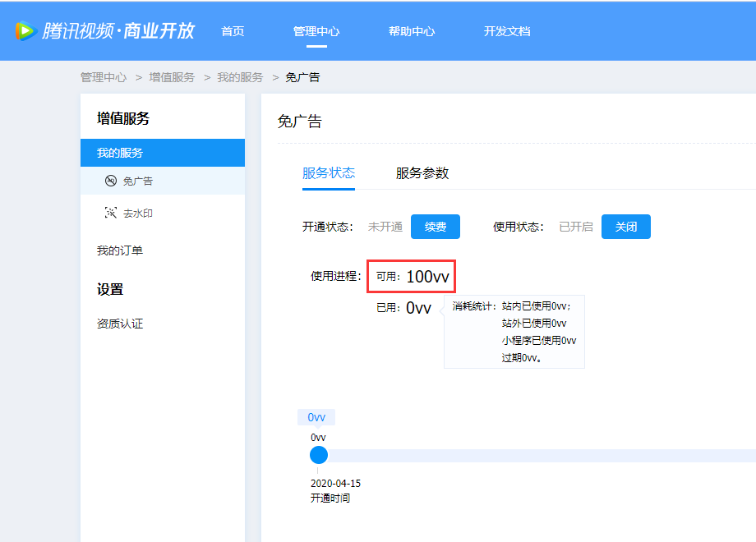Go to 资质认证 settings
Viewport: 756px width, 542px height.
coord(120,324)
